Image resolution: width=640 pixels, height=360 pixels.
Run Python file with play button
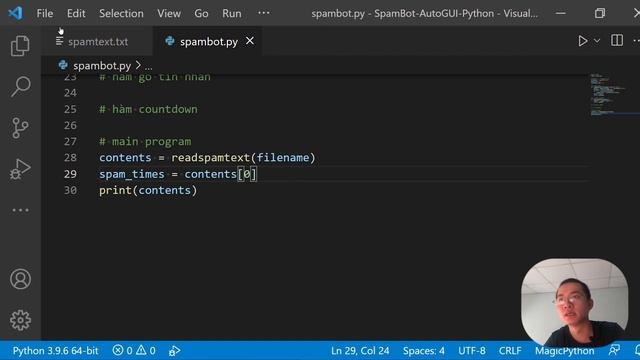click(x=582, y=41)
